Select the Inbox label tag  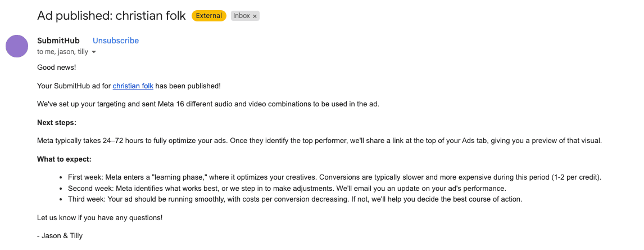[x=242, y=16]
